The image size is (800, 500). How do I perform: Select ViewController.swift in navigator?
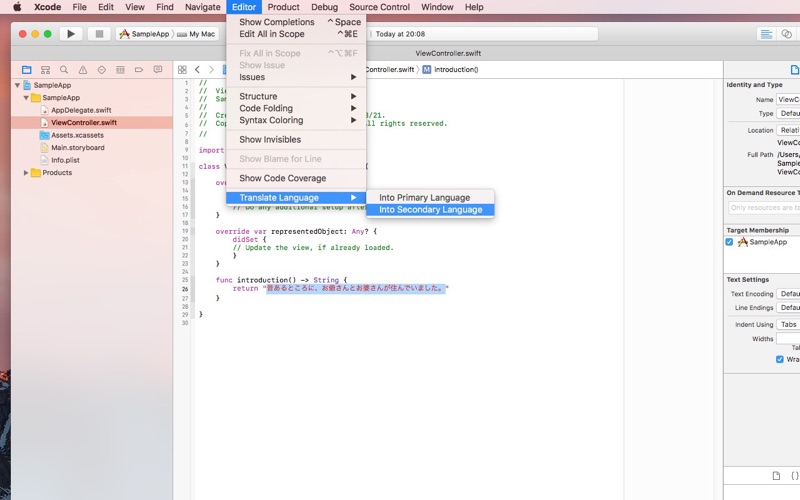click(92, 122)
